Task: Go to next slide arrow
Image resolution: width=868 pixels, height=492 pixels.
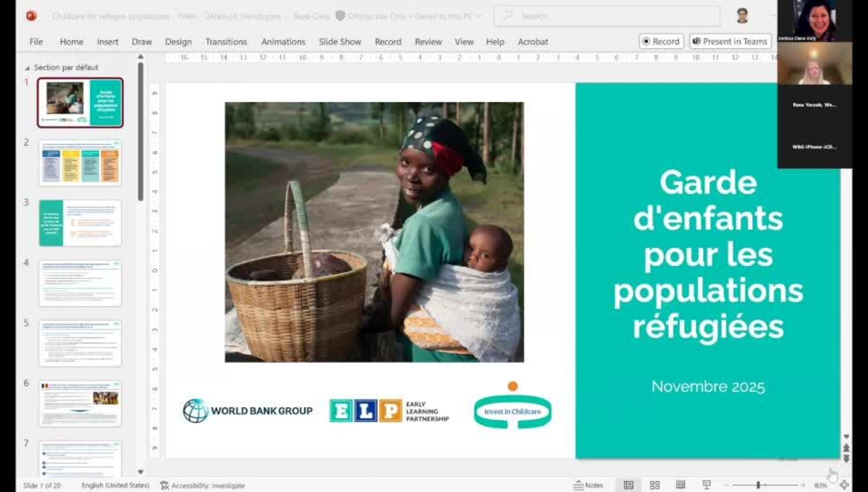Action: coord(846,459)
